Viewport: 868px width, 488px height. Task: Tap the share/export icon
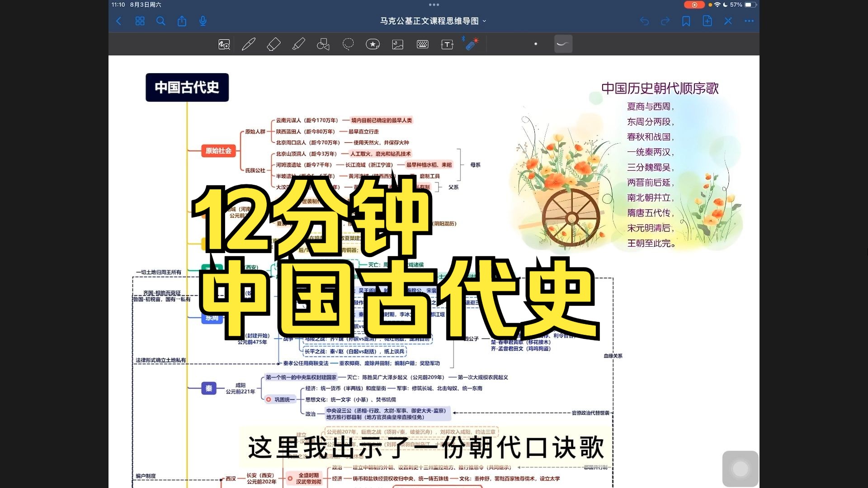click(182, 21)
